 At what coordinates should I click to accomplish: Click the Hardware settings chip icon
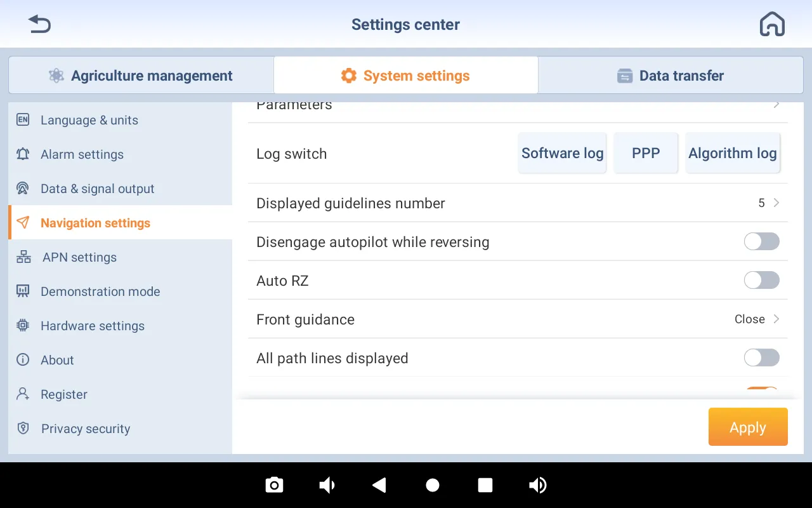[x=23, y=326]
